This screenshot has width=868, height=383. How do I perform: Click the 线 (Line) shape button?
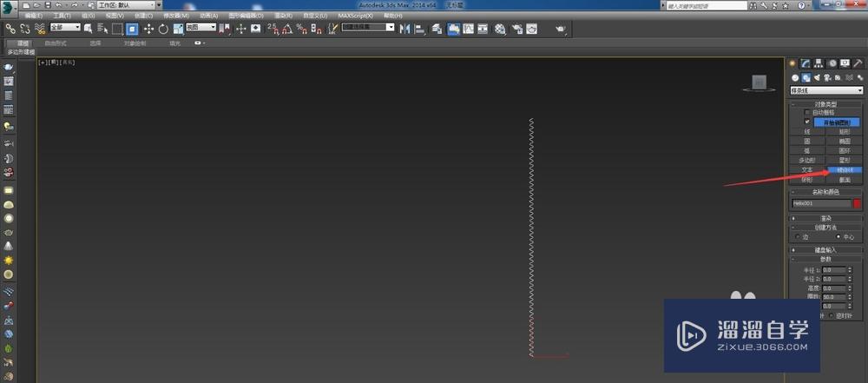[807, 132]
